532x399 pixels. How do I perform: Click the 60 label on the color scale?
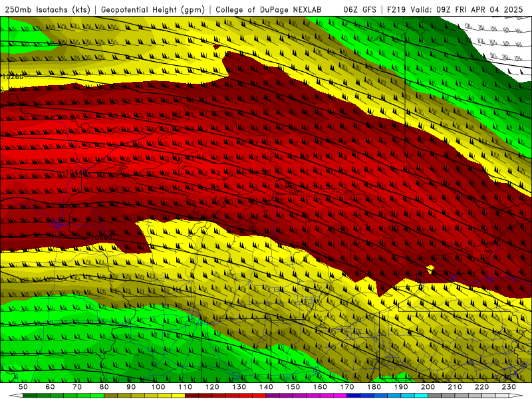pos(51,387)
